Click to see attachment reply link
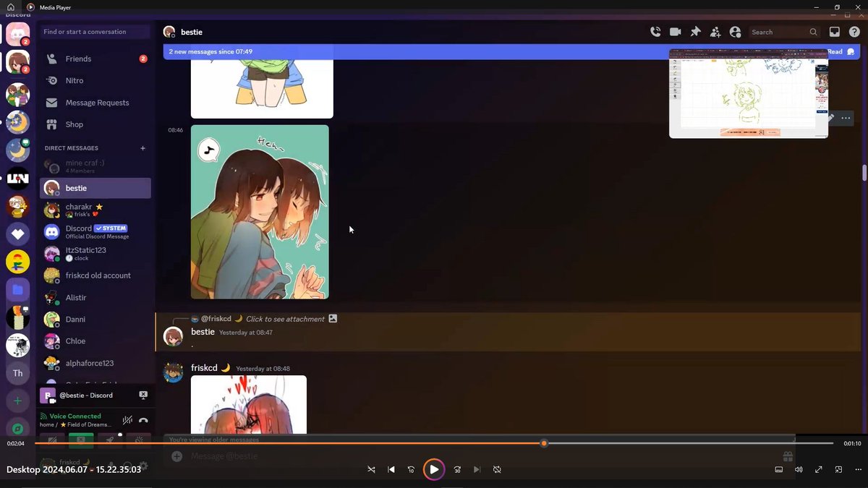 click(x=285, y=319)
